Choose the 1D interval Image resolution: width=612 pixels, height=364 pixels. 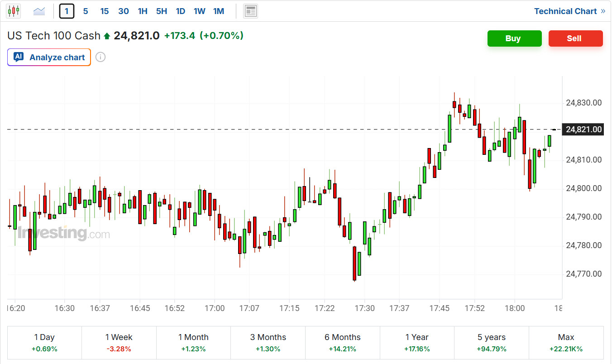pos(181,11)
